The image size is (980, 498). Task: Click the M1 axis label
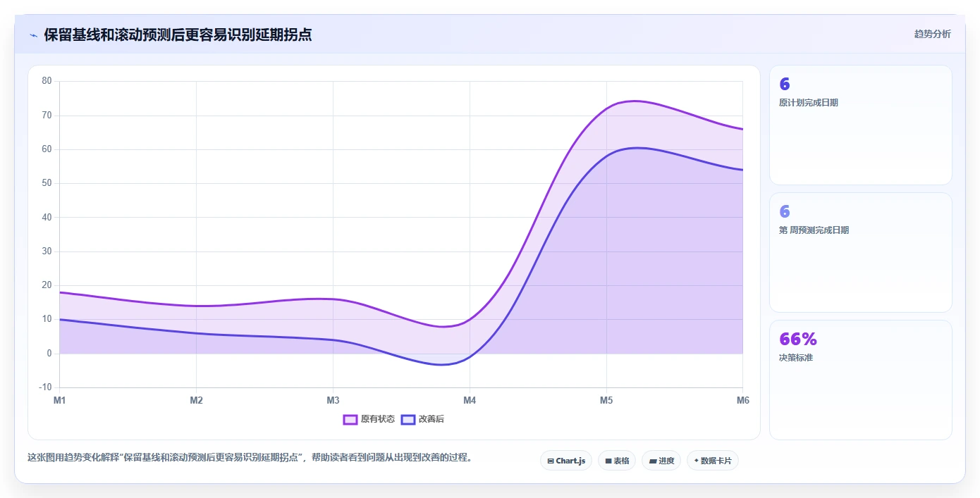point(60,400)
